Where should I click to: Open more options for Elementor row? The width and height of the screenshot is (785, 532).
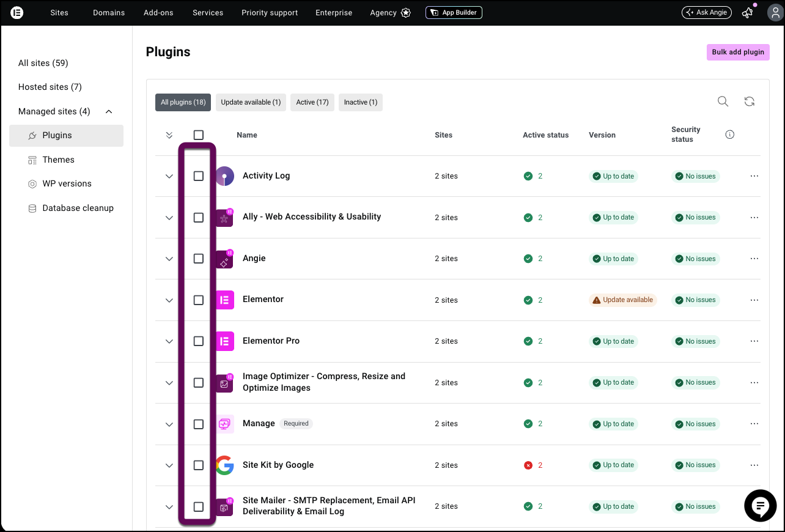754,300
